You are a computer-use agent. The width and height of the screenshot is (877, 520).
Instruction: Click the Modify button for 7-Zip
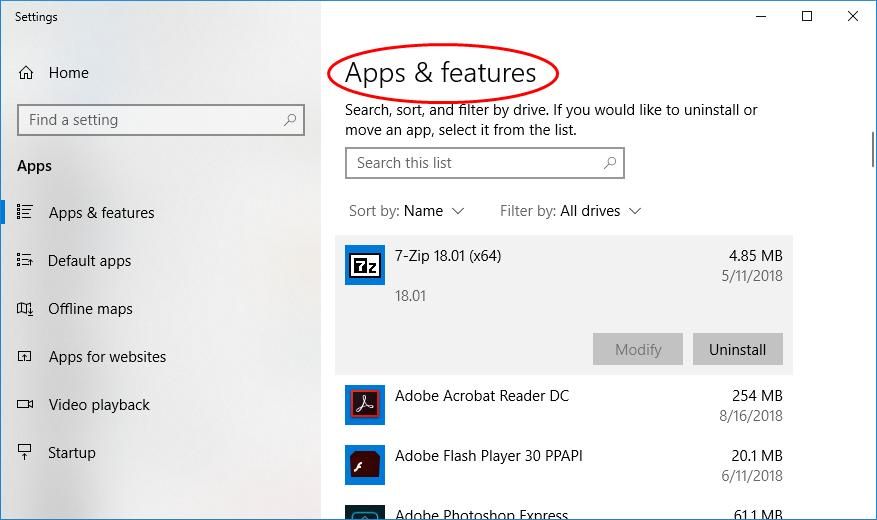638,349
